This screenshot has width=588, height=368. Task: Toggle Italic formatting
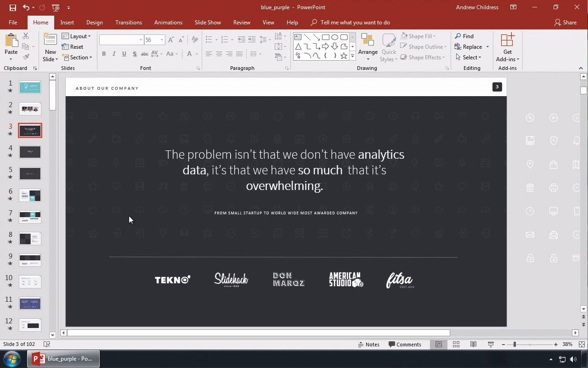click(114, 54)
